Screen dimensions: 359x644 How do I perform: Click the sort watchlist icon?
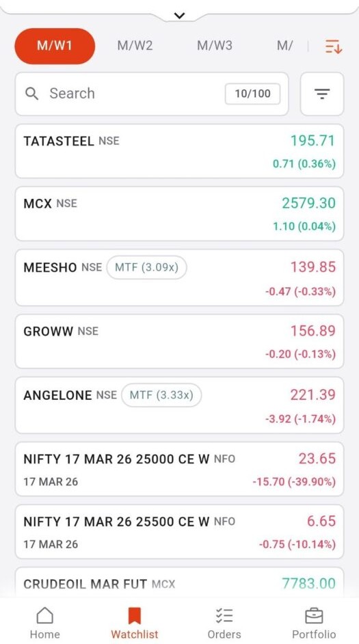pyautogui.click(x=334, y=46)
